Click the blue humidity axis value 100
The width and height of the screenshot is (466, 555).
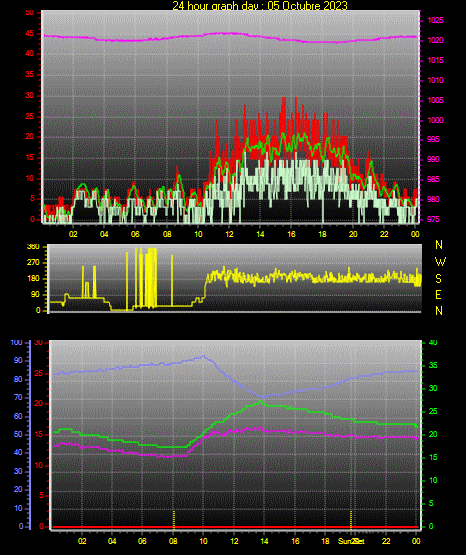coord(17,343)
